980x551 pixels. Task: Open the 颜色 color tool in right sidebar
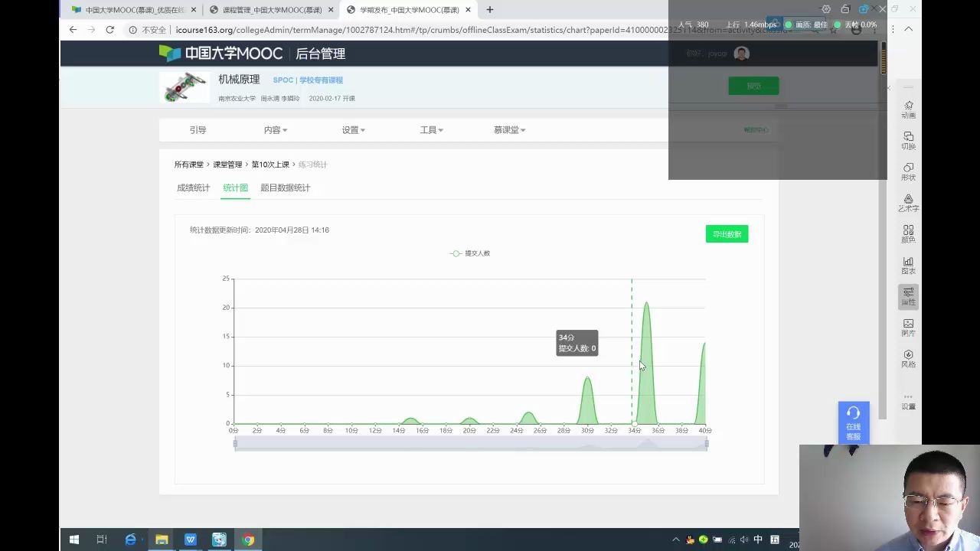coord(908,234)
